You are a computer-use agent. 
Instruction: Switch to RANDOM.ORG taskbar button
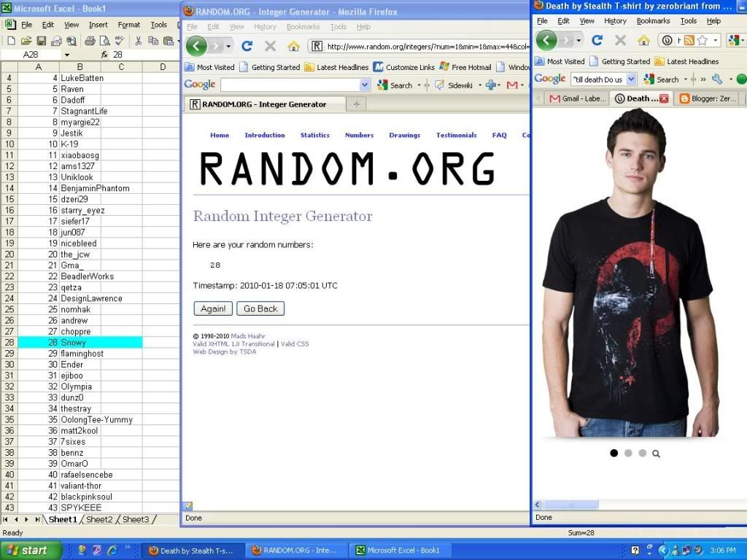296,551
